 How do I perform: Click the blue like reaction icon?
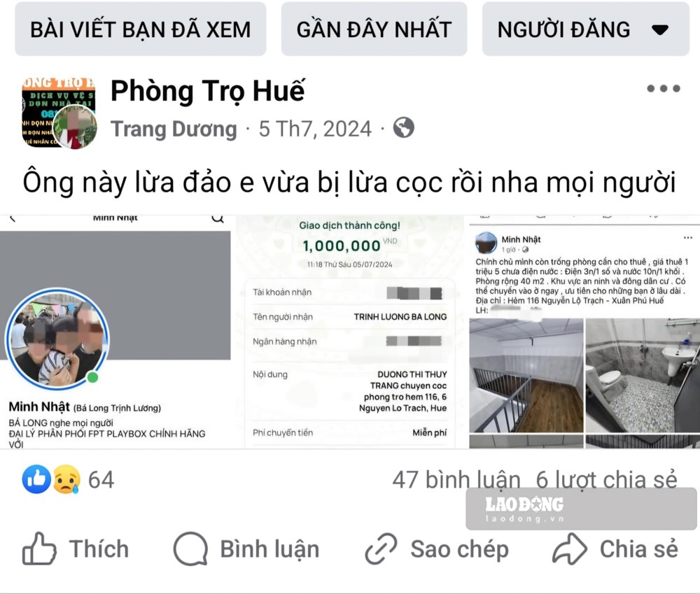(36, 479)
